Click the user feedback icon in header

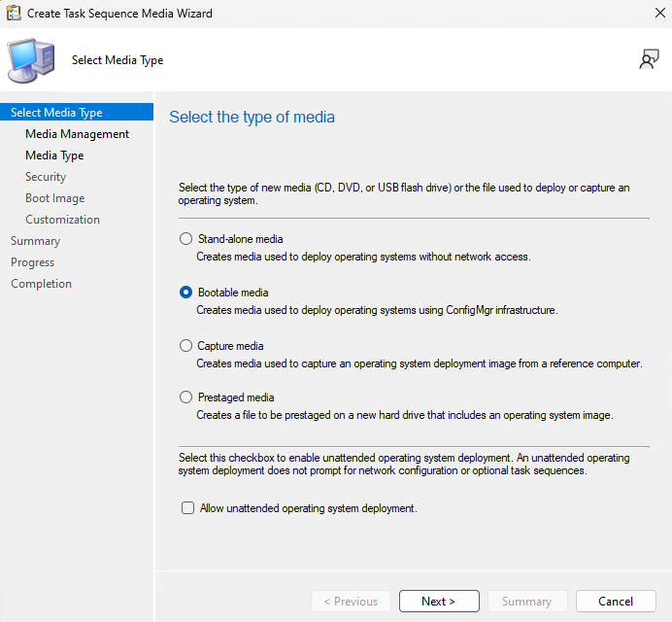point(649,60)
